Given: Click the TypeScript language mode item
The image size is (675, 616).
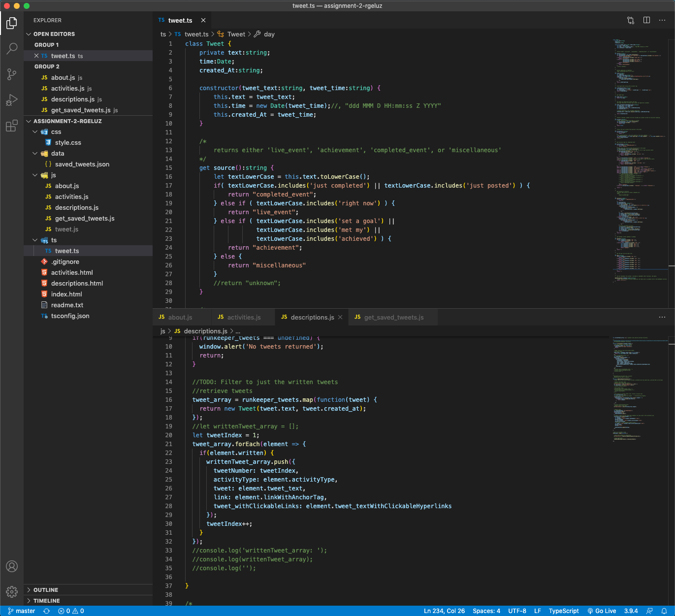Looking at the screenshot, I should click(x=564, y=611).
